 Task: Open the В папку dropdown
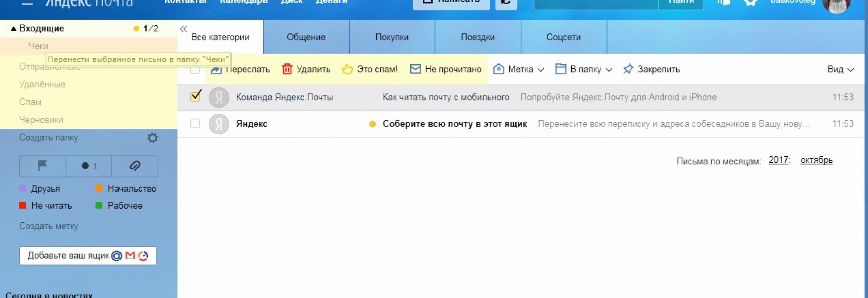pos(584,69)
